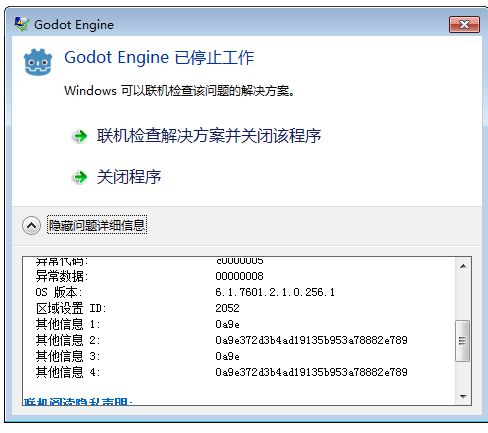Click the large Godot robot logo
488x433 pixels.
coord(38,62)
